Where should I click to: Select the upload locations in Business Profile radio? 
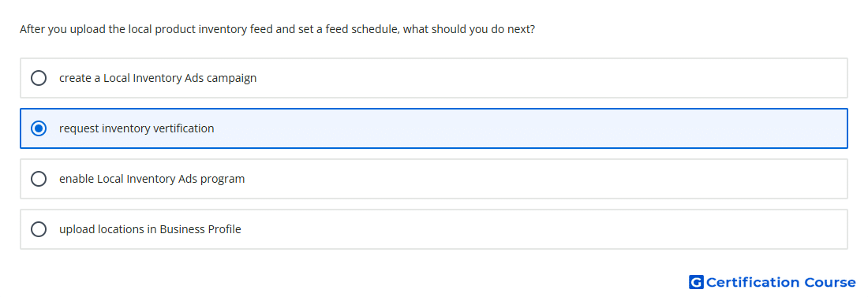pos(39,229)
